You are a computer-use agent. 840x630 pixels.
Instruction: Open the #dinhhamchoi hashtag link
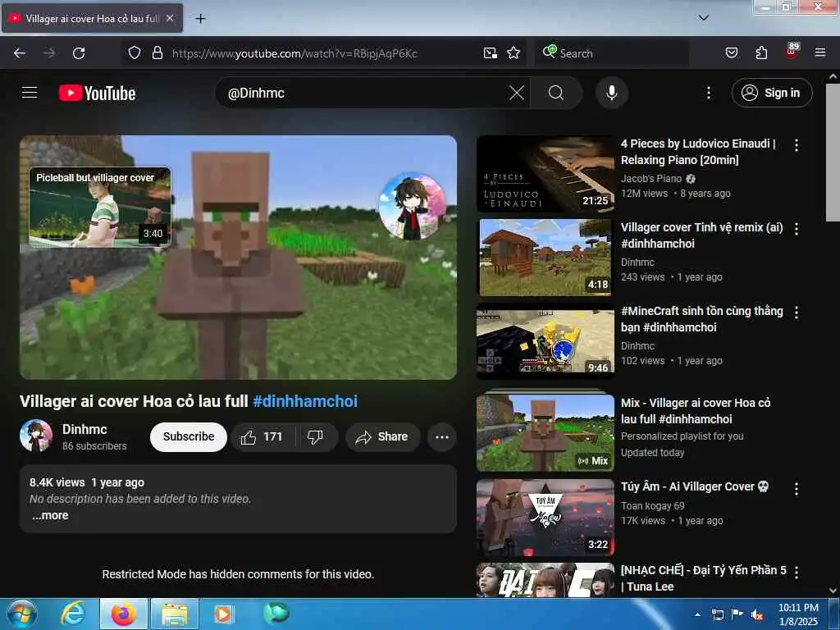pos(305,401)
